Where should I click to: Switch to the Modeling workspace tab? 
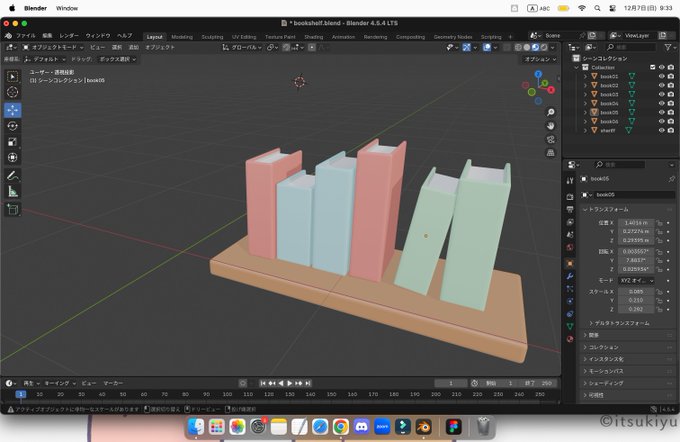(182, 37)
